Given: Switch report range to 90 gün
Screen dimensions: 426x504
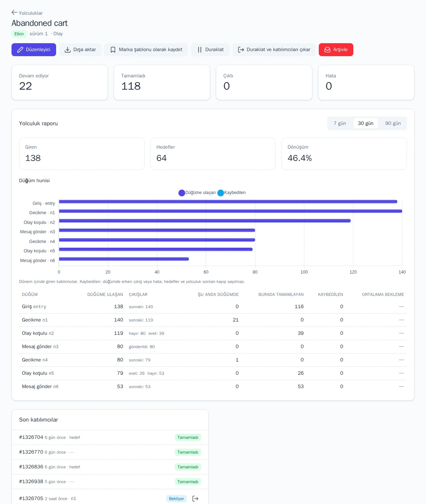Looking at the screenshot, I should pos(393,123).
